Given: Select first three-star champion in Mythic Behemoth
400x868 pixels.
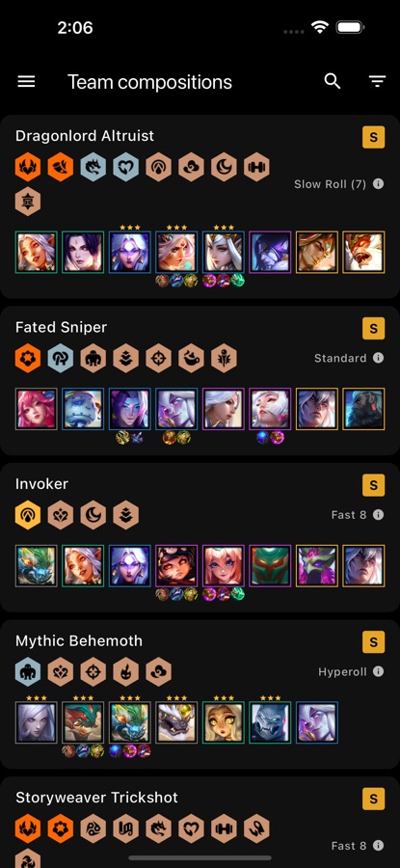Looking at the screenshot, I should [x=36, y=722].
